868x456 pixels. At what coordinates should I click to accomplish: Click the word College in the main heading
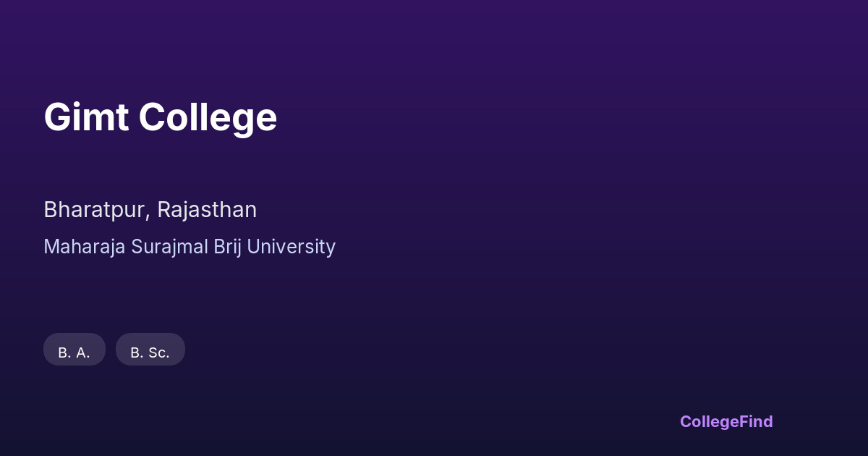(x=208, y=117)
